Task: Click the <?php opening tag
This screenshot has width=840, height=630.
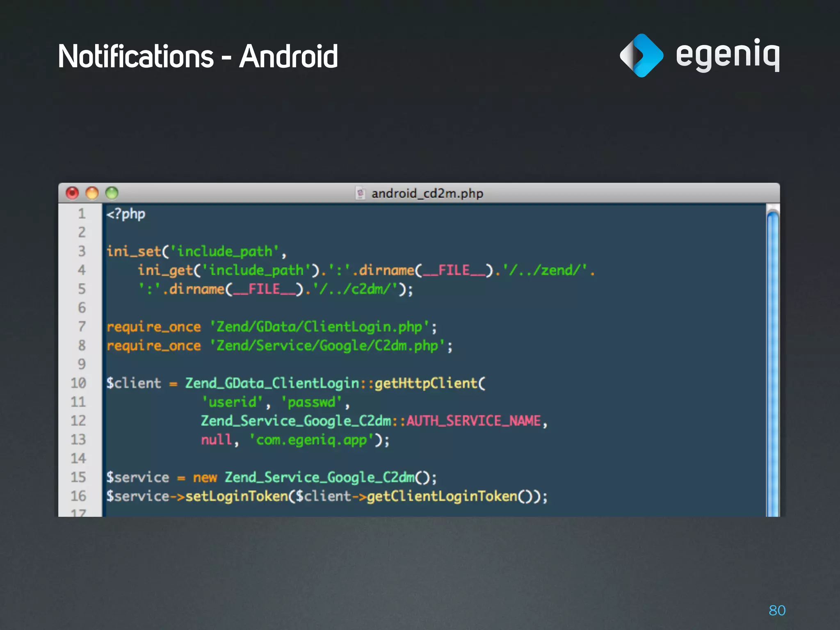Action: pyautogui.click(x=126, y=214)
